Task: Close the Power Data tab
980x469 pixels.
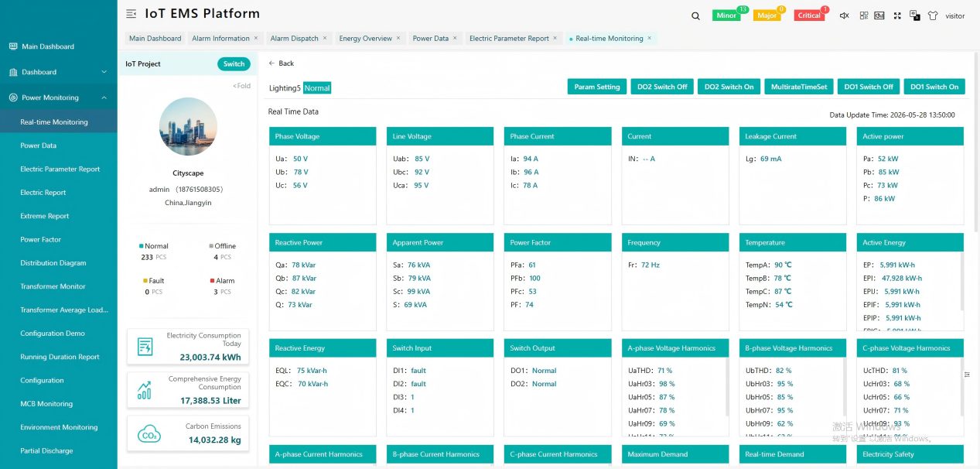Action: (x=455, y=38)
